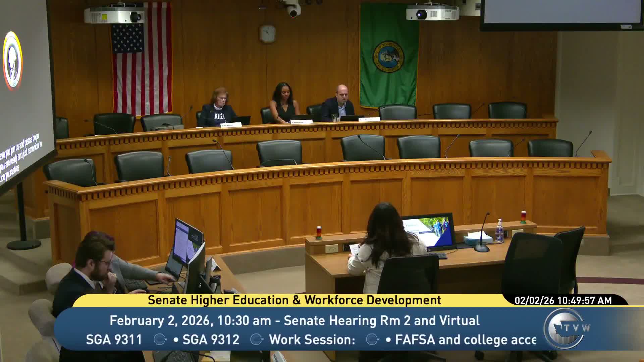Click the round icon after SGA 9312
Viewport: 644px width, 362px height.
click(257, 340)
